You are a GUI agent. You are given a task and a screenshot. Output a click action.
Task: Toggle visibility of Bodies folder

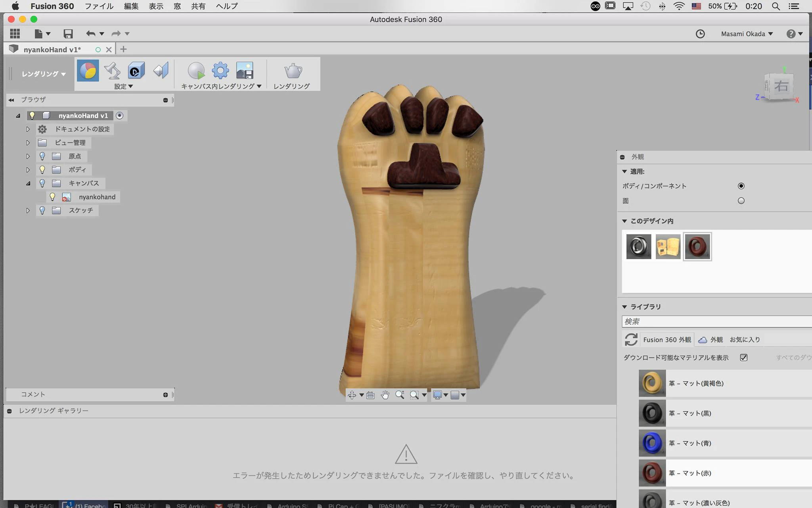pos(42,170)
